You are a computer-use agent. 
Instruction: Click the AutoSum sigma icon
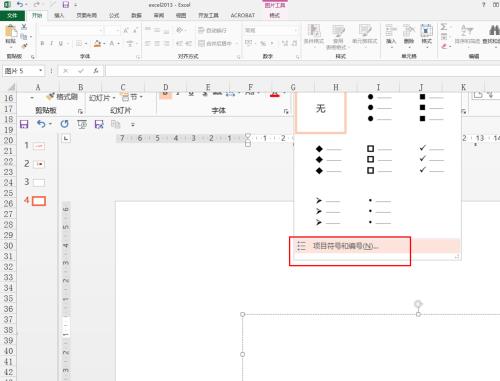click(443, 27)
